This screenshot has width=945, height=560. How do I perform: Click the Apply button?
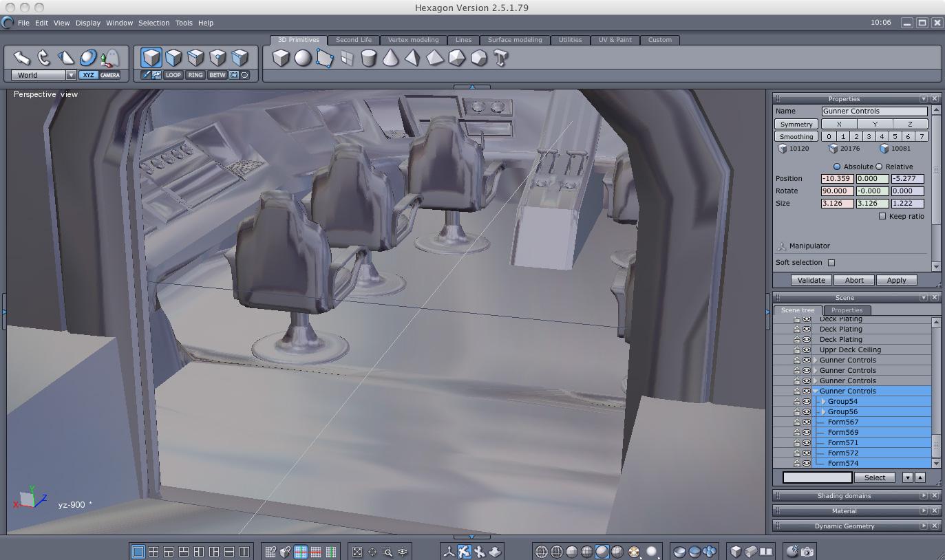[x=896, y=280]
